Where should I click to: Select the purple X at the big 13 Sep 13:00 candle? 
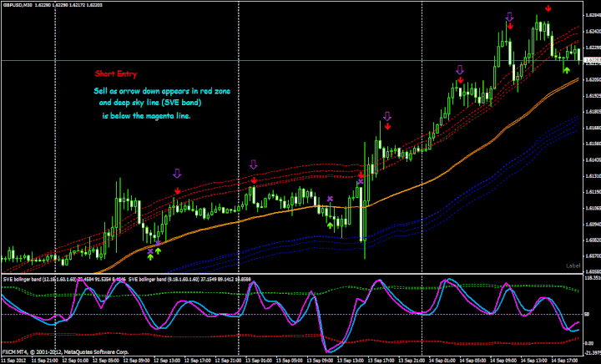361,182
